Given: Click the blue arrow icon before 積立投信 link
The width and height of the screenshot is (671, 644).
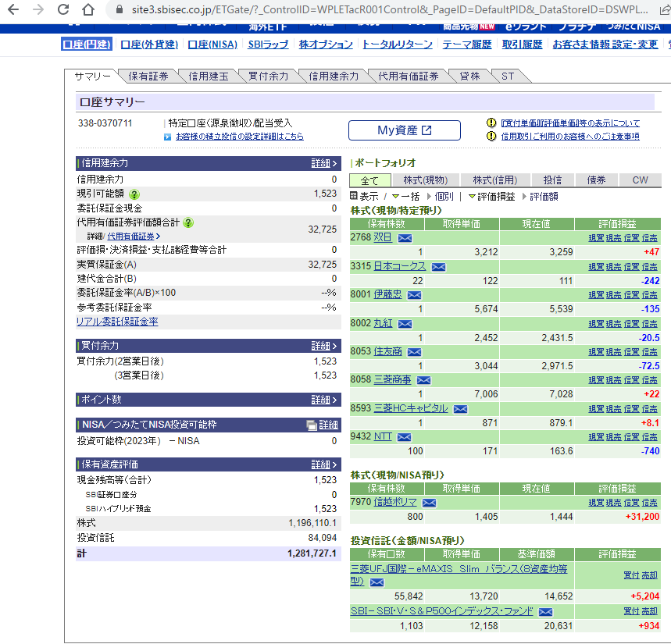Looking at the screenshot, I should click(x=168, y=137).
